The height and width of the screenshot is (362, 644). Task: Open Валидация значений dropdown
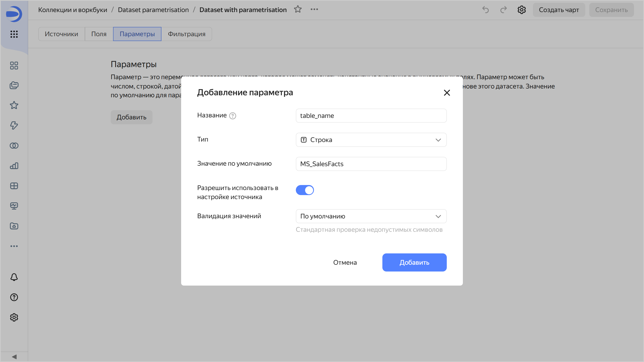(371, 216)
